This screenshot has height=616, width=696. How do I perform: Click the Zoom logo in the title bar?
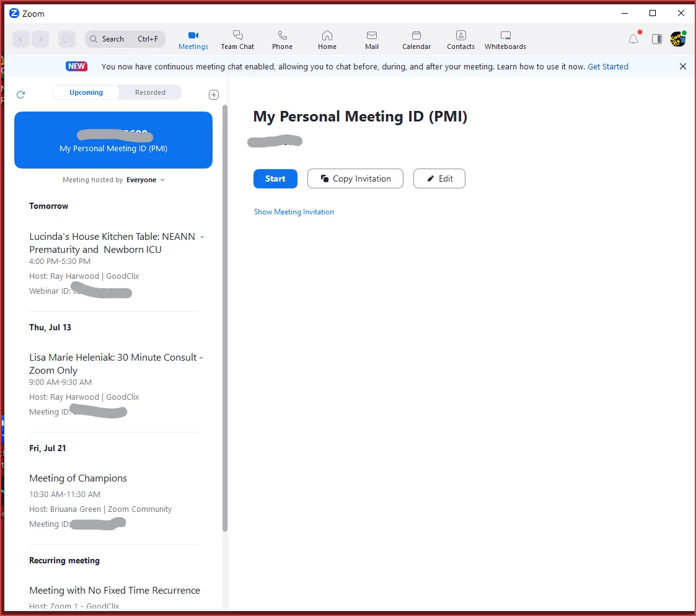[14, 13]
